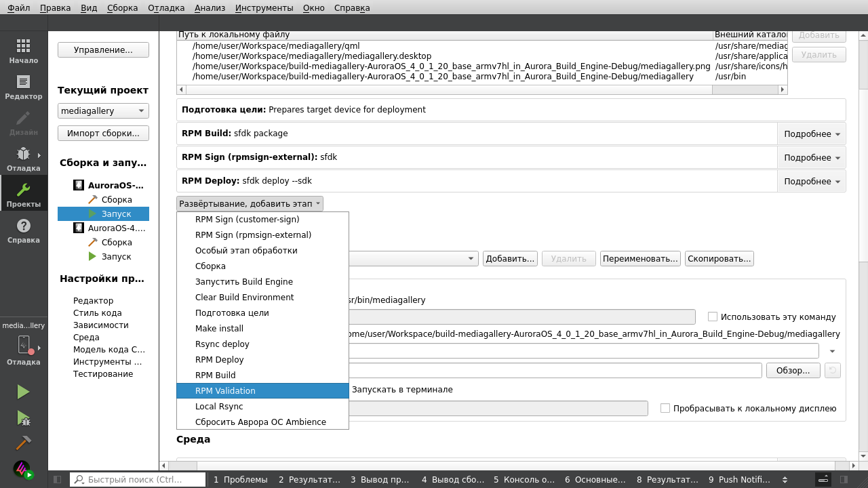The height and width of the screenshot is (488, 868).
Task: Open the Отладка mode from sidebar
Action: [x=24, y=159]
